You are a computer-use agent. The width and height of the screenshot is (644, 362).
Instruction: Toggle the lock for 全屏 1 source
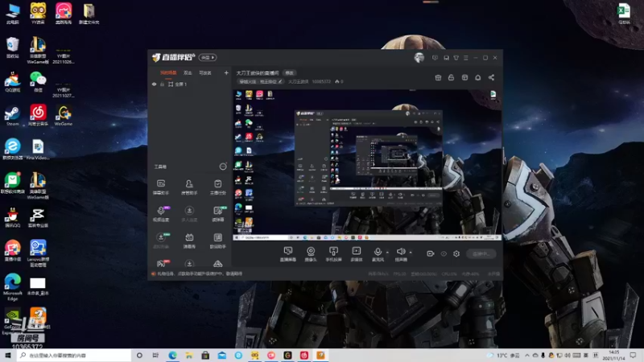[162, 84]
